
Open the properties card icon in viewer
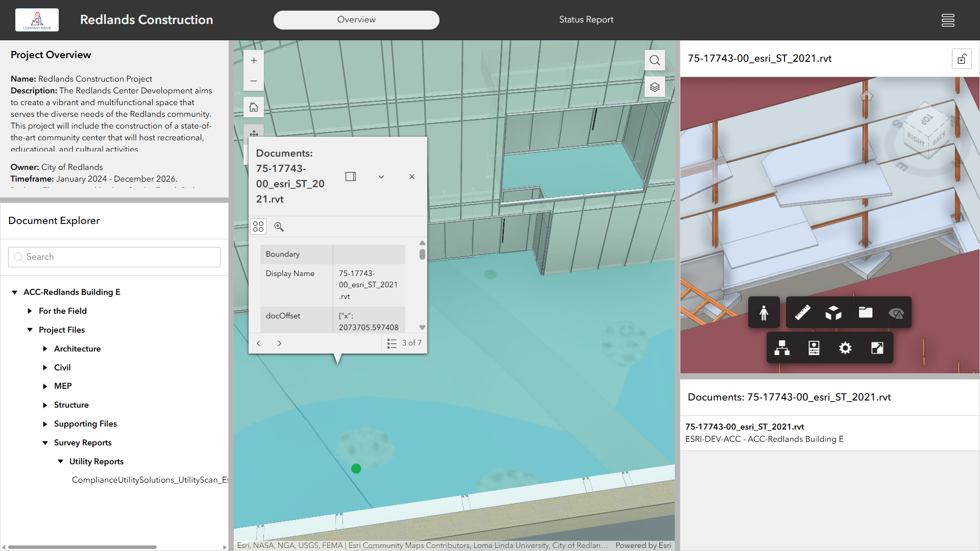814,347
